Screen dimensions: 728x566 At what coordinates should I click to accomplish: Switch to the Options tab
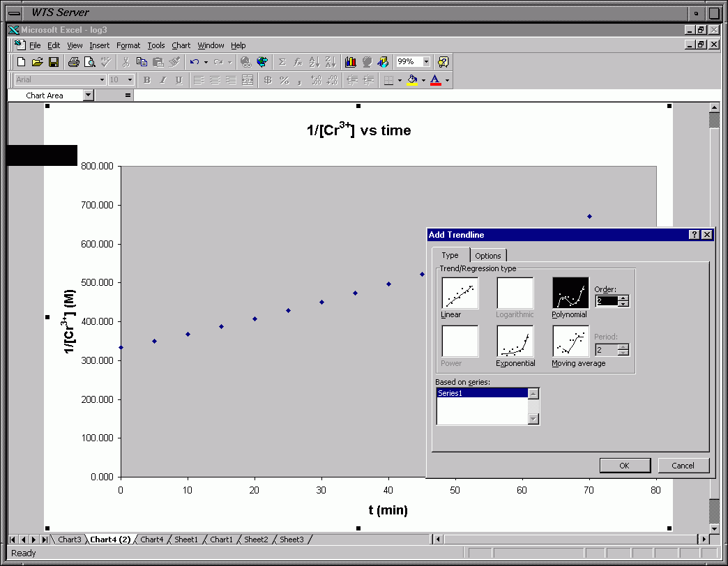point(488,256)
